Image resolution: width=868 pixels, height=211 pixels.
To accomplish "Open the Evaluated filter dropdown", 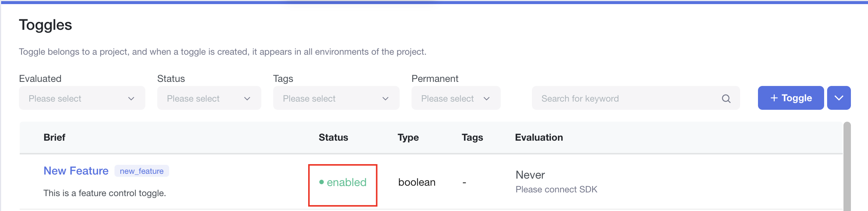I will pyautogui.click(x=82, y=98).
